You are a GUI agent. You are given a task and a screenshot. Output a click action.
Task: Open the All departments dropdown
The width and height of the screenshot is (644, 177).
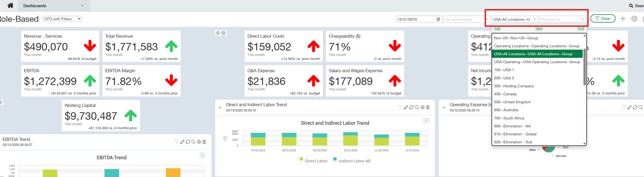click(466, 19)
